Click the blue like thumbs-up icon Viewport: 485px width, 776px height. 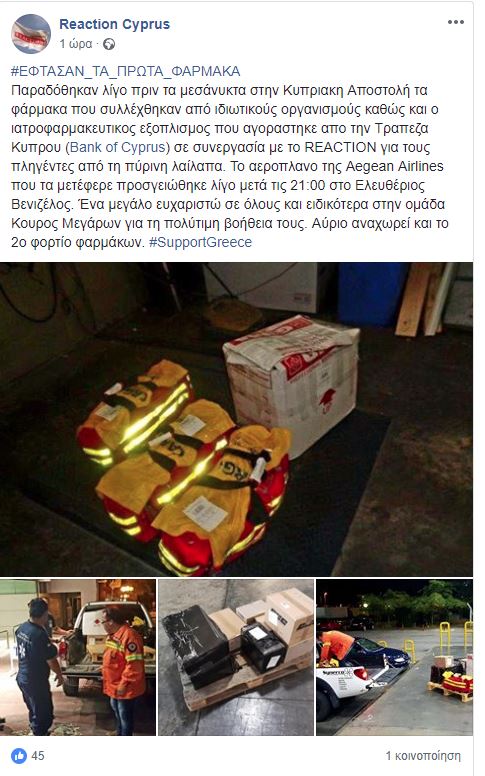pyautogui.click(x=19, y=756)
